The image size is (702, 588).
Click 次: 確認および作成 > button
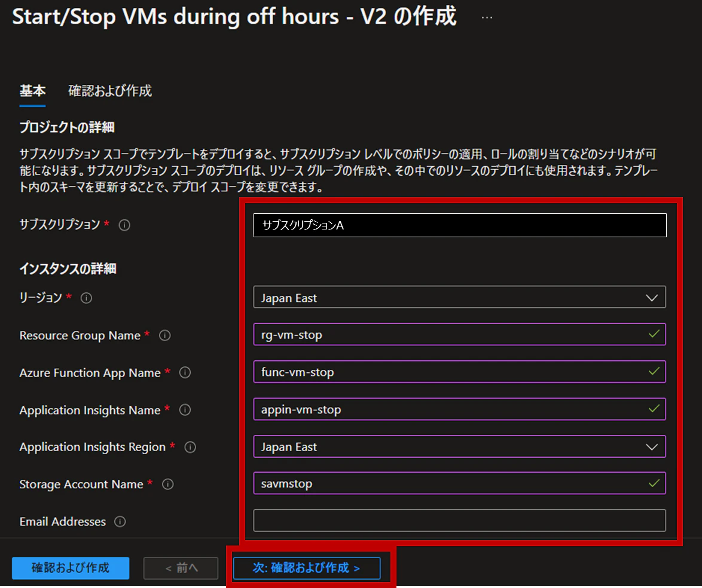click(x=307, y=568)
